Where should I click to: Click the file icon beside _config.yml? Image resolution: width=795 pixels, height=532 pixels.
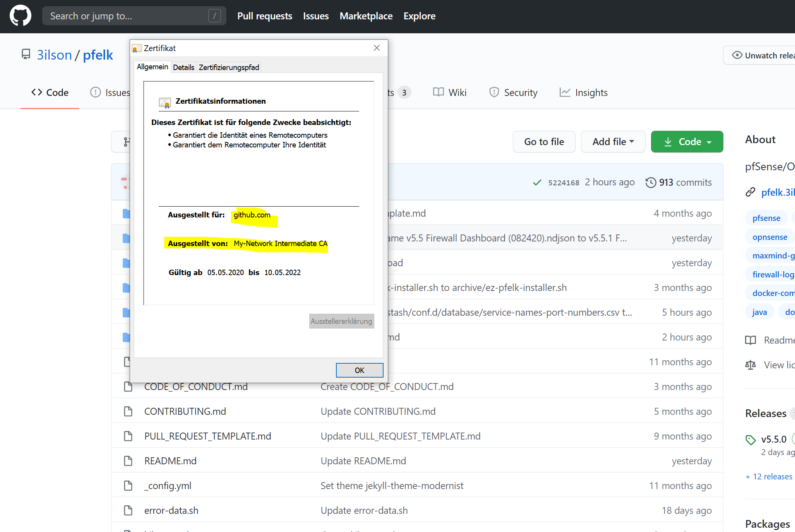pos(128,486)
